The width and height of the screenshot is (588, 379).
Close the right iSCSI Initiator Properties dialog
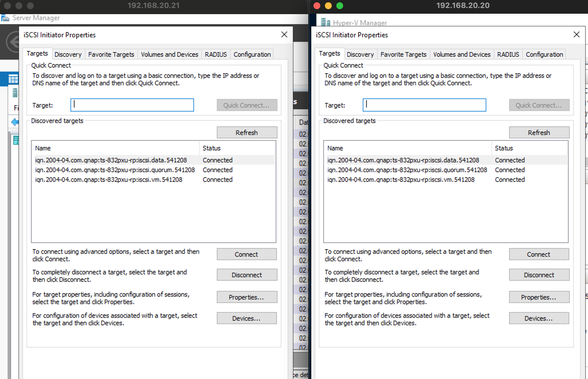pos(577,35)
